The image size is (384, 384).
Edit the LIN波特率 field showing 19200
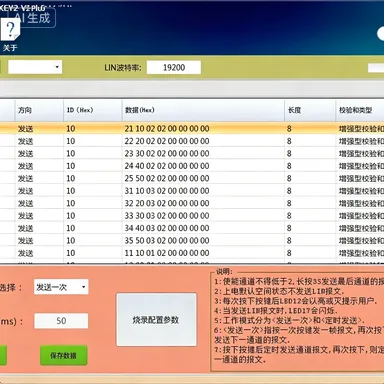(174, 67)
